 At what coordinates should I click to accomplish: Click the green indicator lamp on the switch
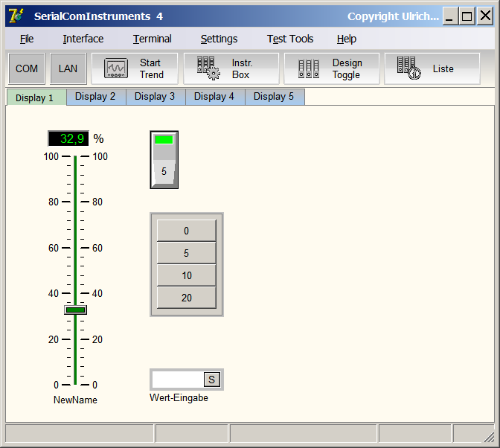(164, 140)
